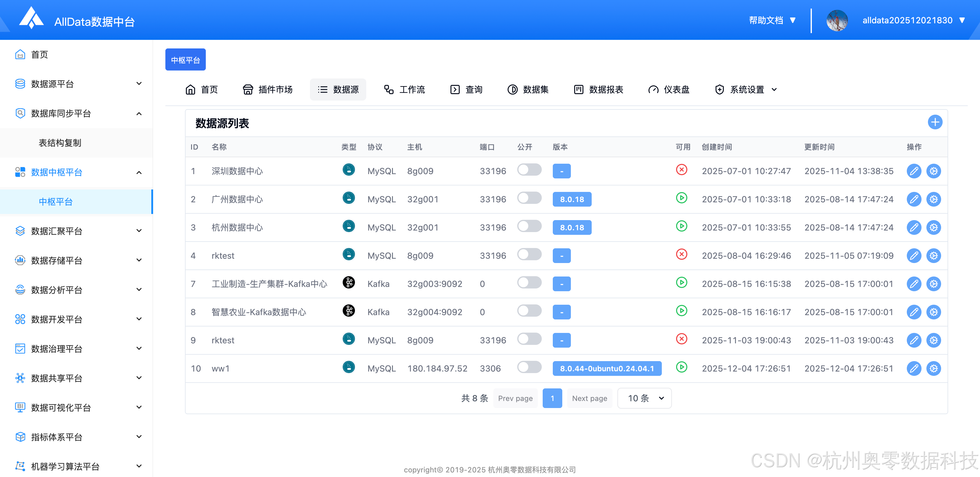Click the user avatar image
The height and width of the screenshot is (477, 980).
837,20
